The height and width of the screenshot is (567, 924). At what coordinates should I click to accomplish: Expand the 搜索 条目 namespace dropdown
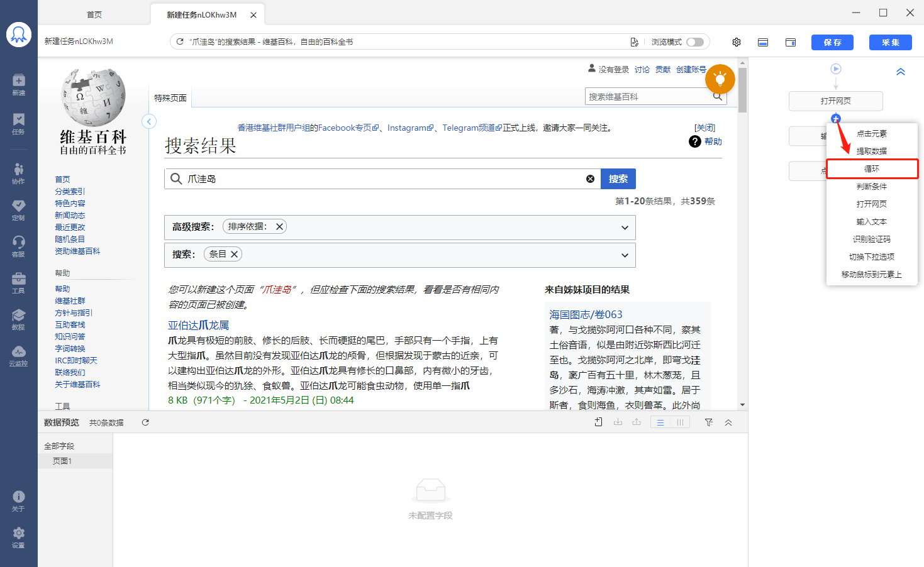click(625, 255)
